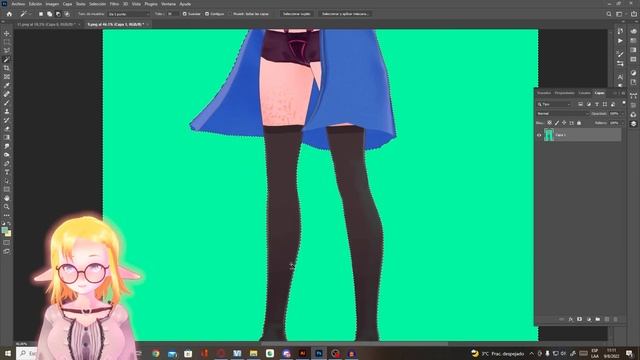
Task: Click the background color swatch
Action: coord(8,234)
